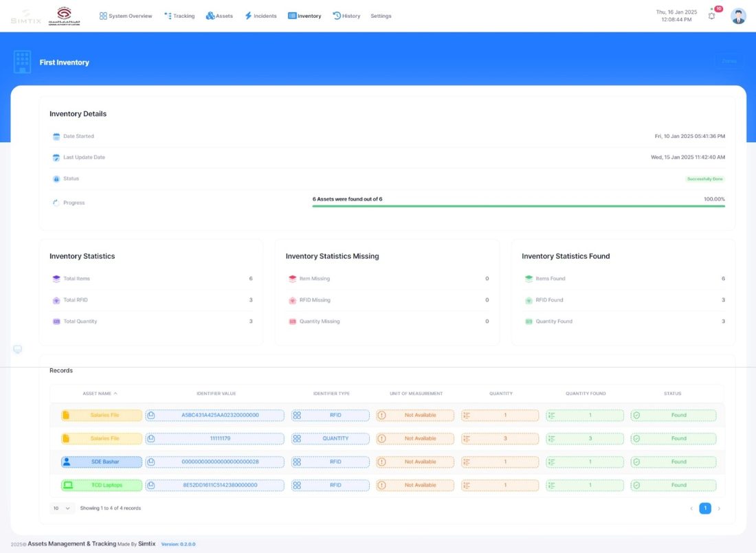This screenshot has width=756, height=553.
Task: Click the Found shield icon in SDE Bashar row
Action: [x=636, y=462]
